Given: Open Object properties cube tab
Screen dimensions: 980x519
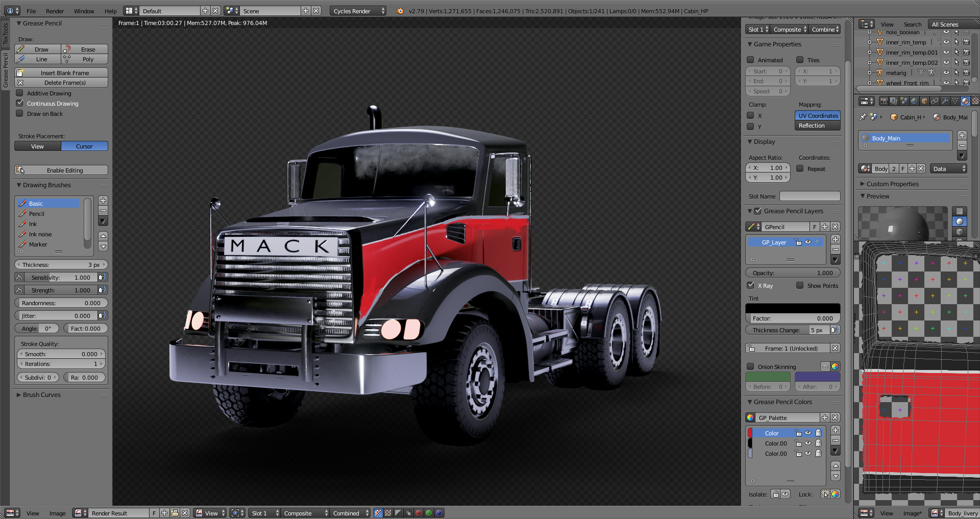Looking at the screenshot, I should 924,101.
